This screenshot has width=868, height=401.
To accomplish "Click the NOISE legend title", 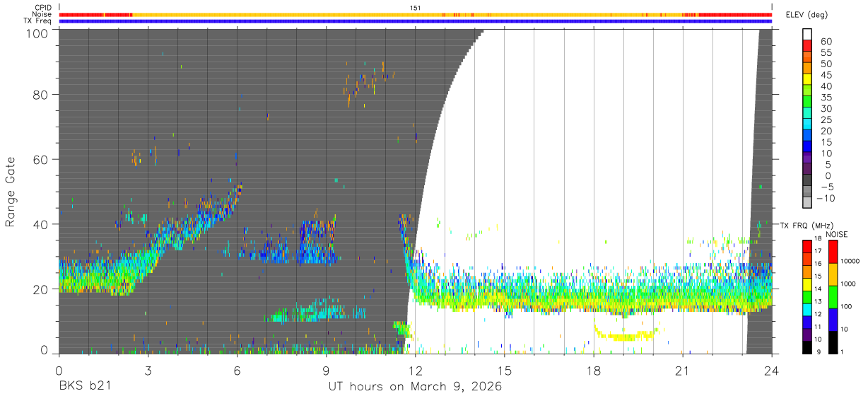I will coord(838,234).
